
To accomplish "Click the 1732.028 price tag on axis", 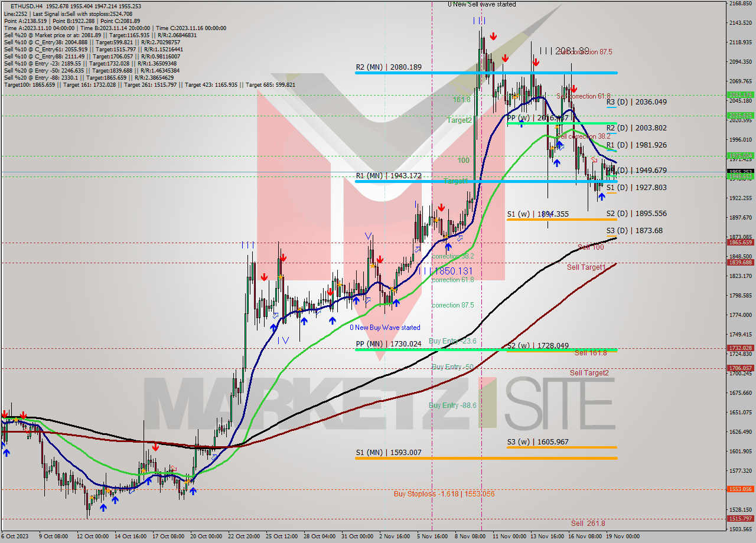I will pos(739,348).
